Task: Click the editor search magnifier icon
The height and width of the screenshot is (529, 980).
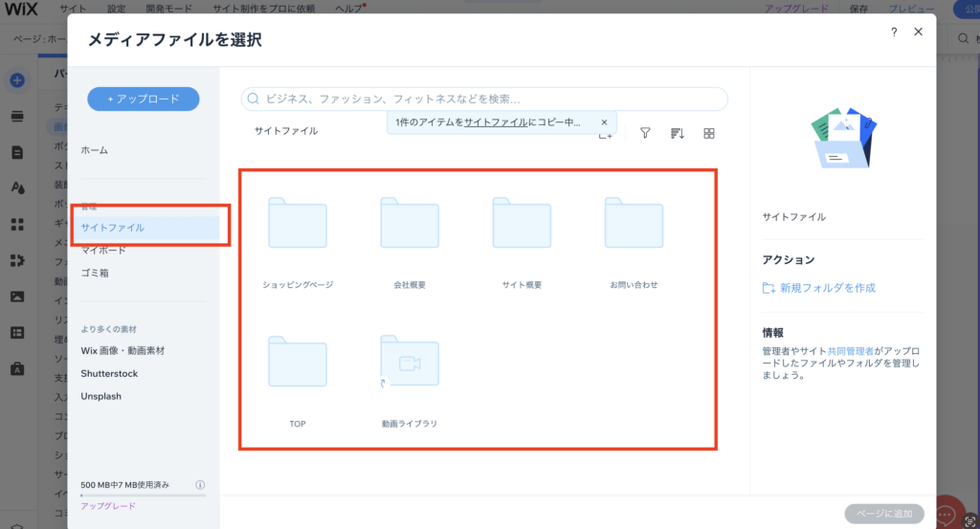Action: tap(963, 38)
